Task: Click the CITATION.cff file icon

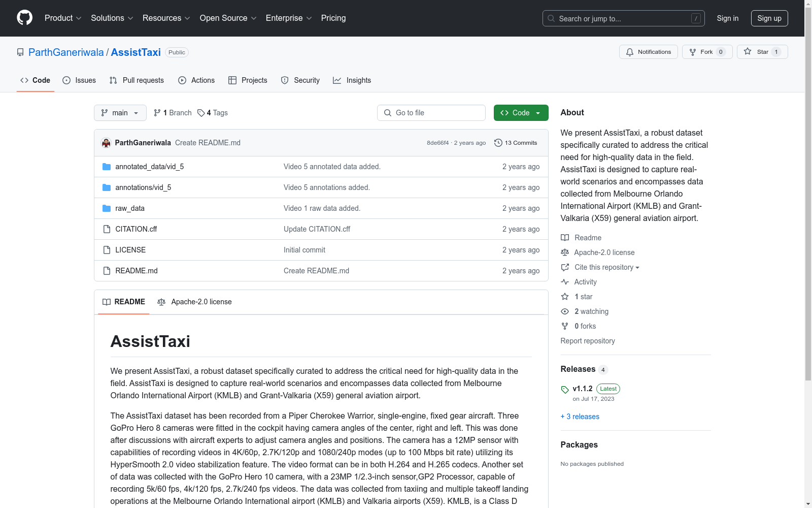Action: (x=107, y=229)
